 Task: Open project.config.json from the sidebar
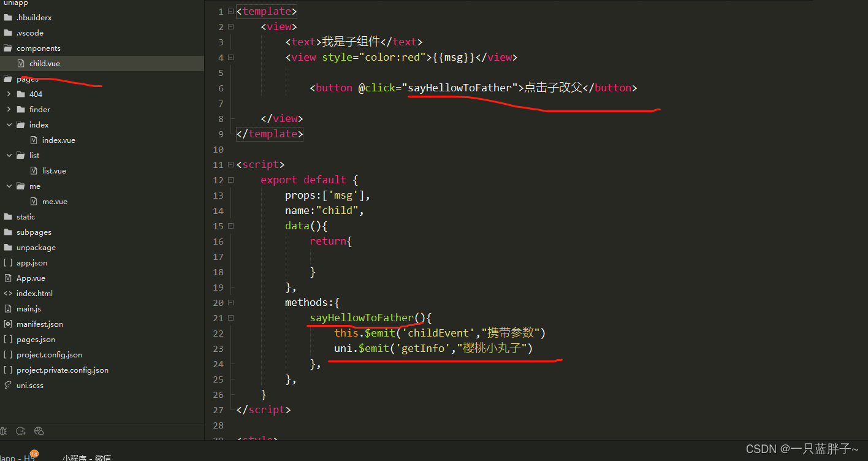(49, 354)
